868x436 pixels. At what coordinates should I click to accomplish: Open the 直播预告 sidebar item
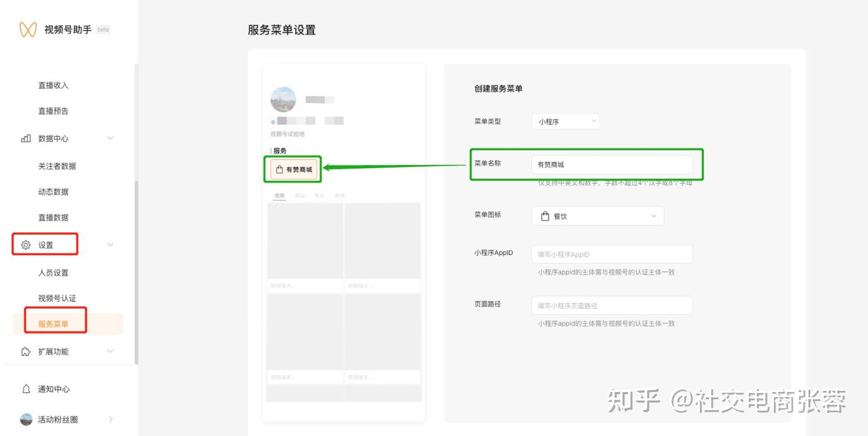coord(54,111)
